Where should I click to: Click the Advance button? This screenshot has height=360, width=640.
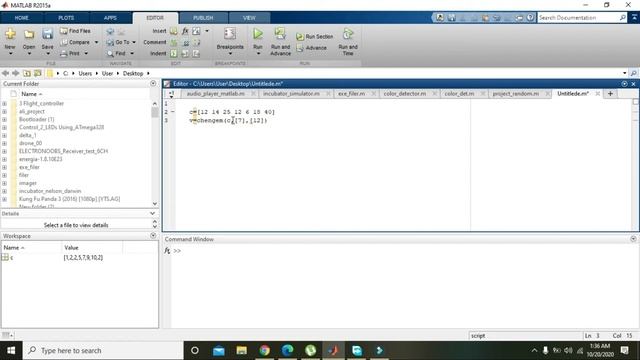[311, 48]
